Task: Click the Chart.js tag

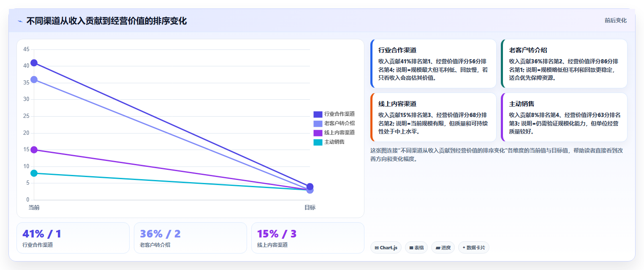Action: 386,248
